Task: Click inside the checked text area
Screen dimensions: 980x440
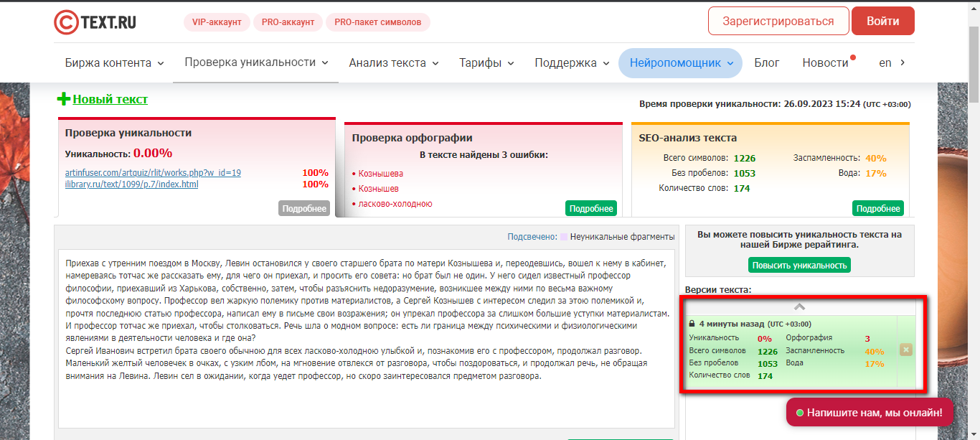Action: tap(367, 337)
